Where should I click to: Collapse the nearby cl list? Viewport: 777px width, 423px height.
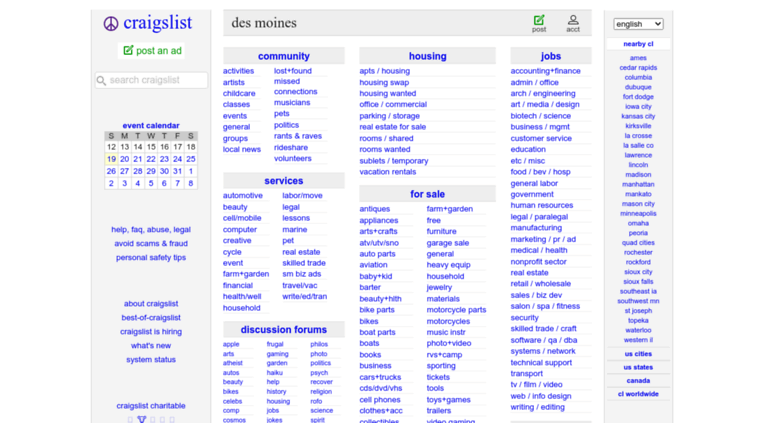(638, 44)
